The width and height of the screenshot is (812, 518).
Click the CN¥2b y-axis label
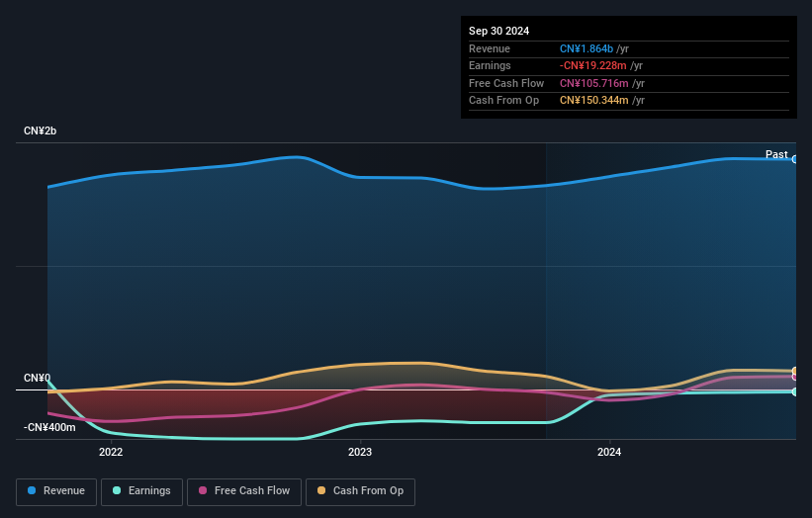click(x=40, y=130)
